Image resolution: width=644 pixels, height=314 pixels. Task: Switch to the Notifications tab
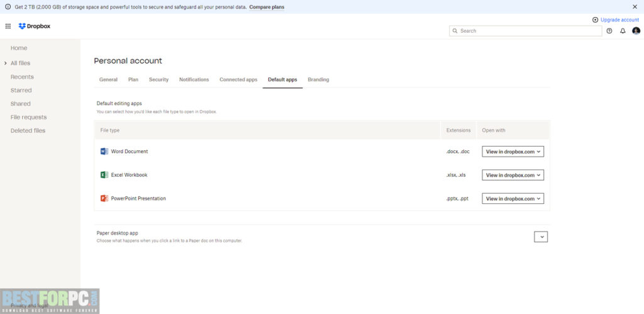click(194, 80)
